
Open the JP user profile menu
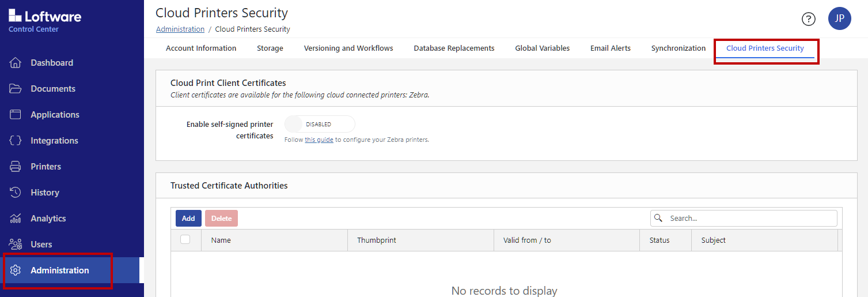839,18
